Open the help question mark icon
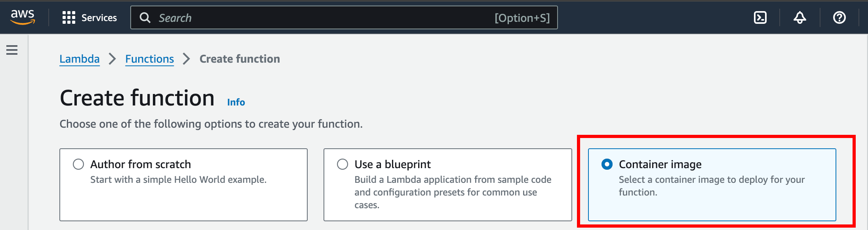The width and height of the screenshot is (868, 230). [x=839, y=17]
